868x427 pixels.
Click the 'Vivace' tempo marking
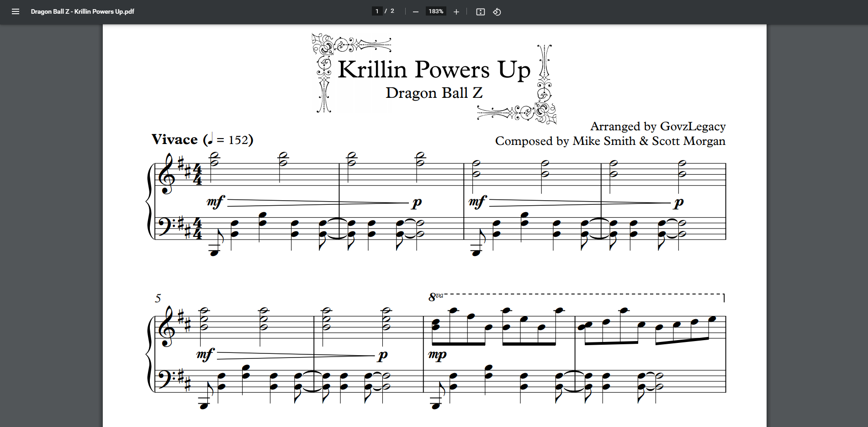(175, 139)
